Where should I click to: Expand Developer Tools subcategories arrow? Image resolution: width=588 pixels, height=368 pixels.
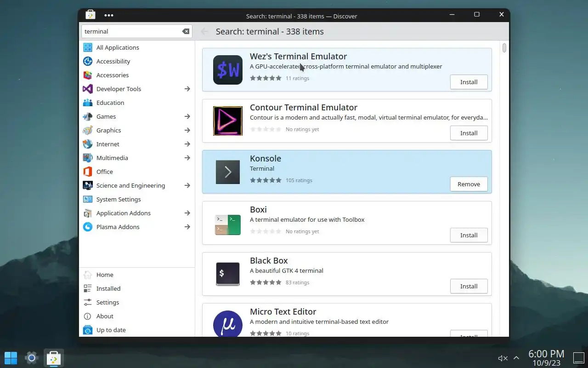(x=187, y=89)
